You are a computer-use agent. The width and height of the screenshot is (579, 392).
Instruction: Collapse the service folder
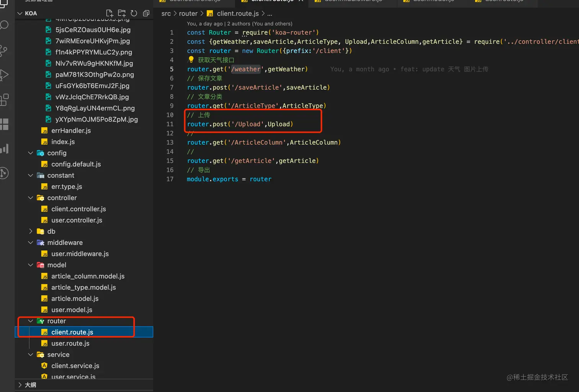click(31, 354)
